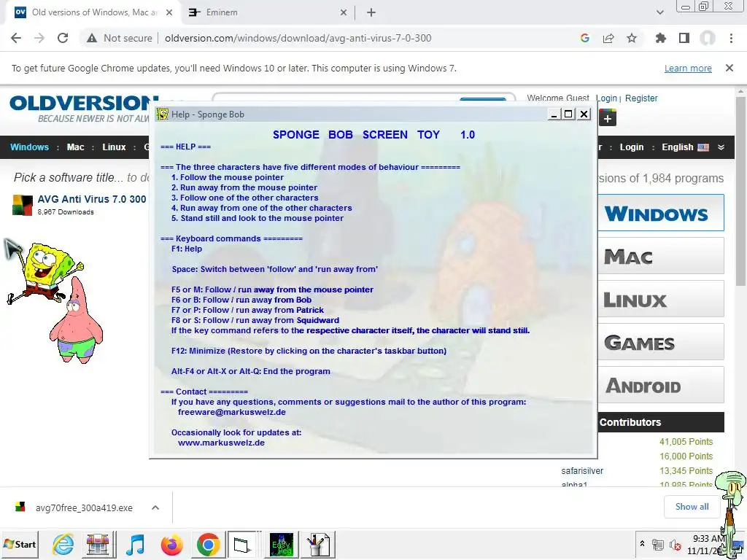Open the English language selector
Screen dimensions: 747x560
tap(684, 147)
